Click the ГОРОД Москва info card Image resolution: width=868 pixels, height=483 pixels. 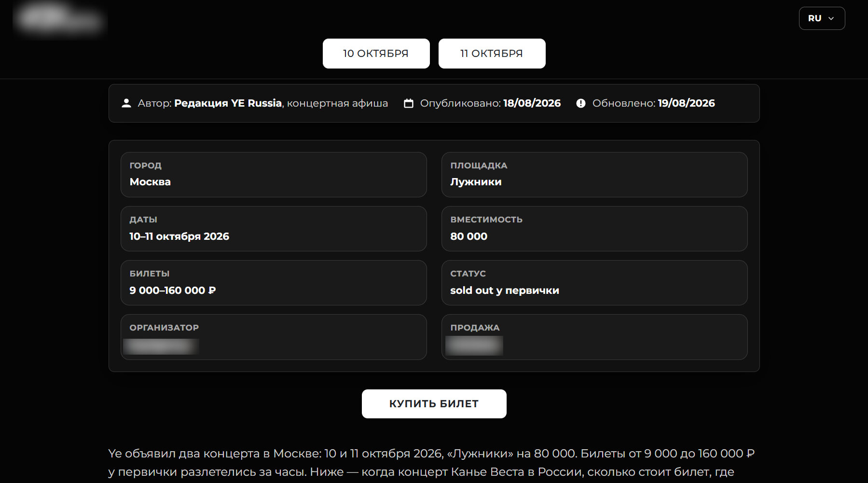click(x=274, y=175)
